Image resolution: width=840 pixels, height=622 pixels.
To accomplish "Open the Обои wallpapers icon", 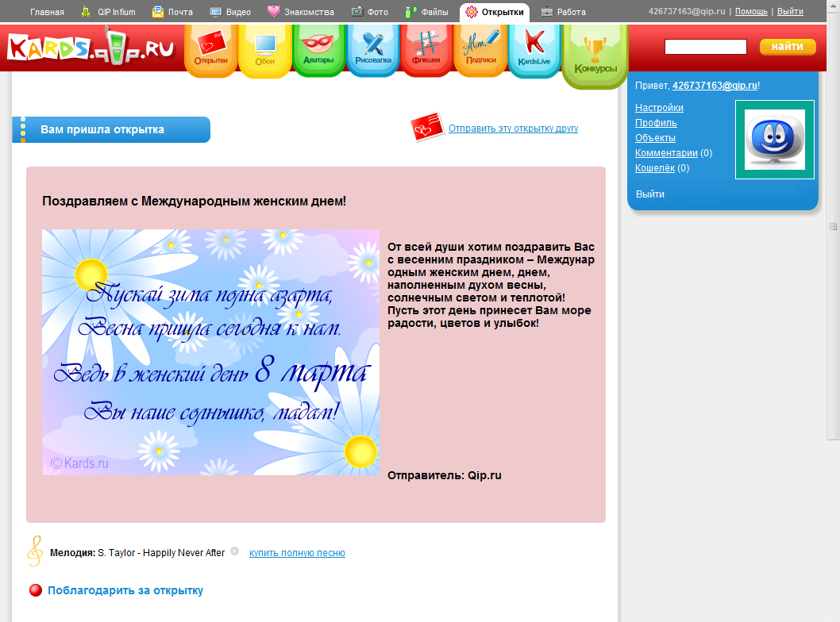I will 264,50.
